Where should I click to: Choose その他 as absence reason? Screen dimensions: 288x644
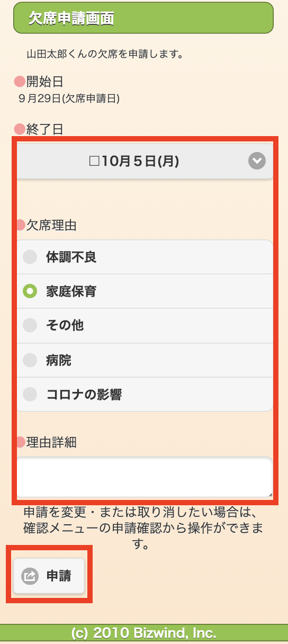pos(145,326)
